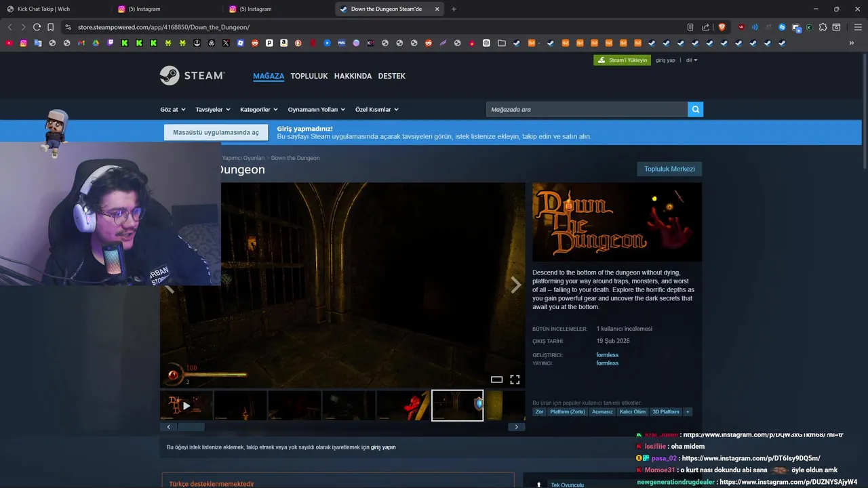Click the thumbnail strip scrollbar handle

[191, 427]
